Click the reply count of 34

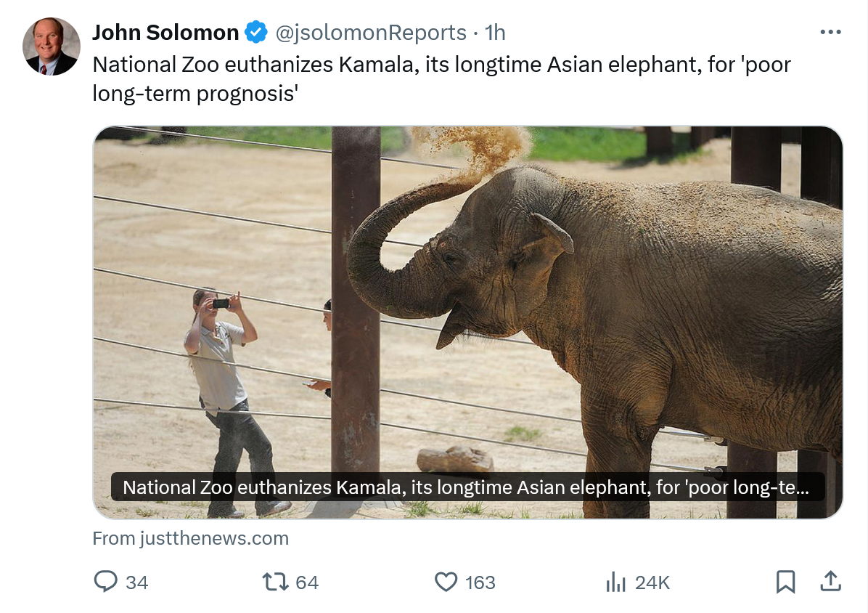pyautogui.click(x=137, y=582)
